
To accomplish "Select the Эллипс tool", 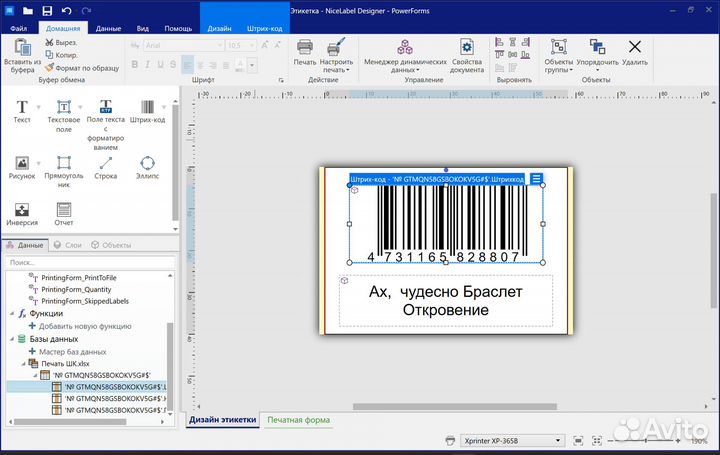I will 147,168.
